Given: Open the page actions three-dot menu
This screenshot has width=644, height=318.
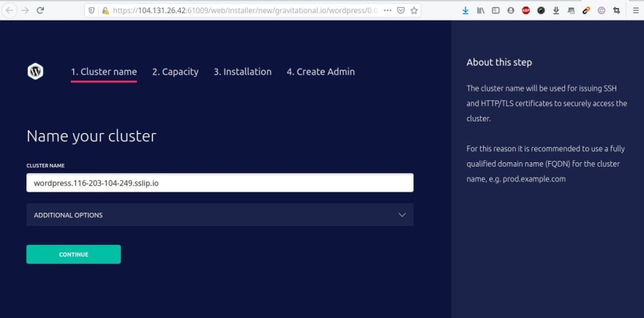Looking at the screenshot, I should pyautogui.click(x=387, y=11).
